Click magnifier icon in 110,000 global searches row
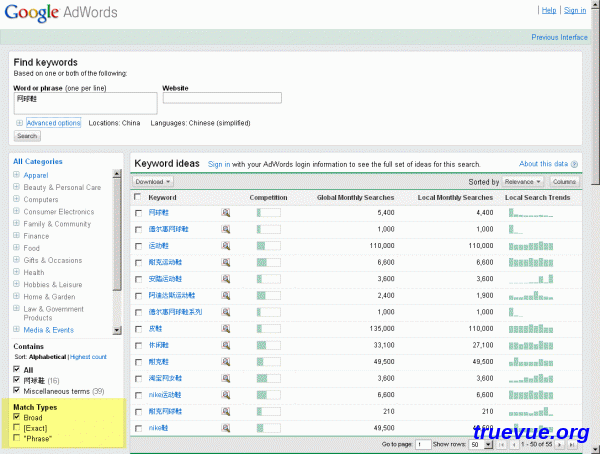Viewport: 600px width, 454px height. click(226, 246)
